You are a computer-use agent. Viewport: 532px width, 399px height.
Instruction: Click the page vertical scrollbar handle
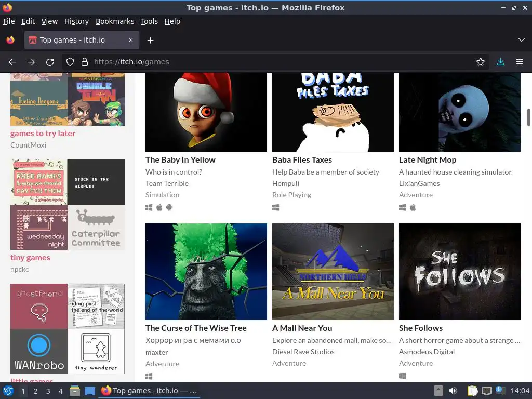pos(528,117)
